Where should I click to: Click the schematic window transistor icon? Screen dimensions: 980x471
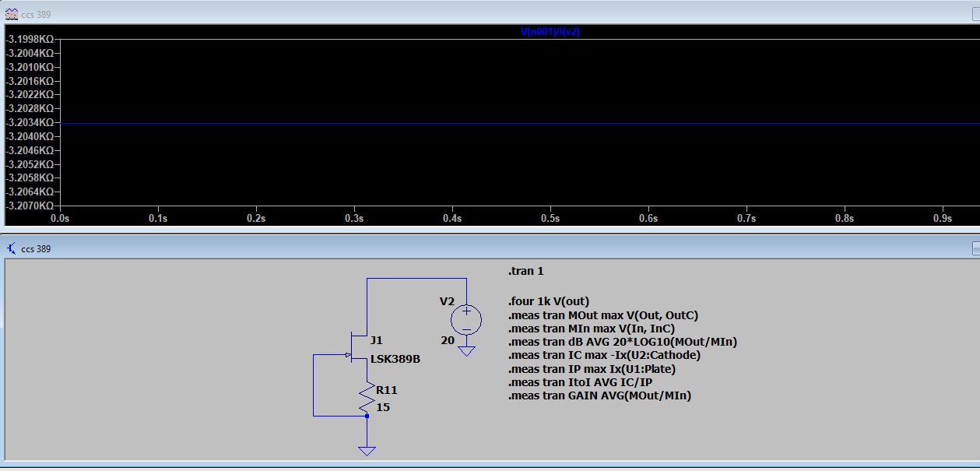(x=11, y=248)
